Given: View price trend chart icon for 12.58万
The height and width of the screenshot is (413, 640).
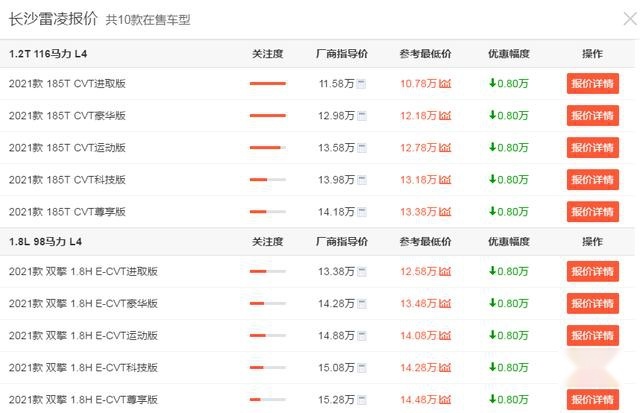Looking at the screenshot, I should click(x=445, y=271).
